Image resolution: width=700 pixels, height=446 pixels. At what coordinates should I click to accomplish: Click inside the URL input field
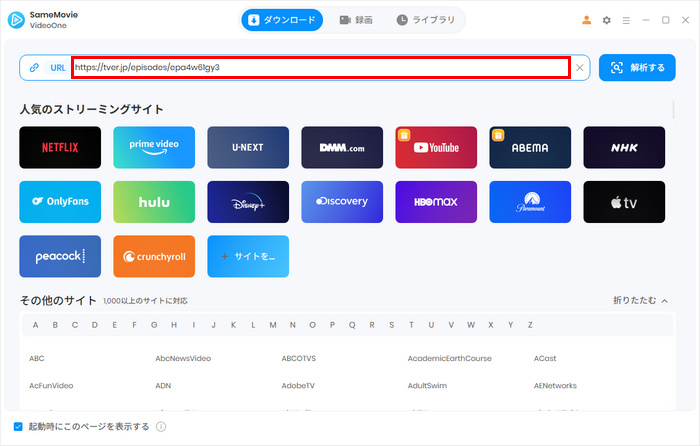321,68
